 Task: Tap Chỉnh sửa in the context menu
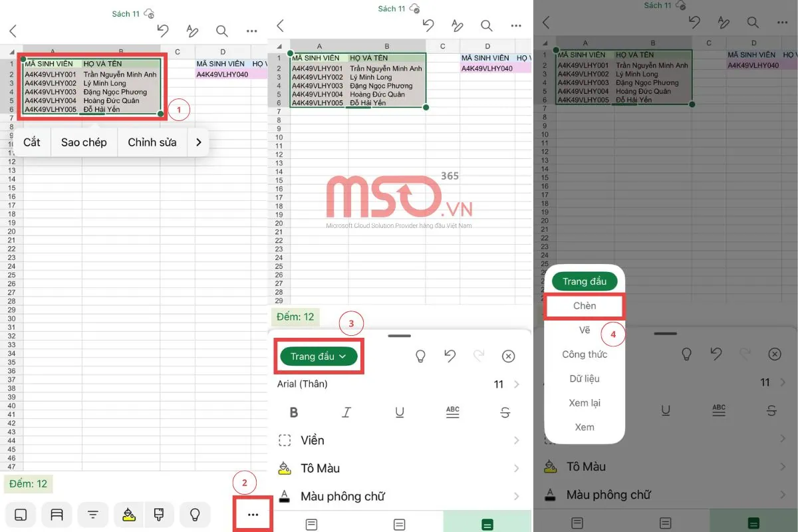pyautogui.click(x=152, y=142)
